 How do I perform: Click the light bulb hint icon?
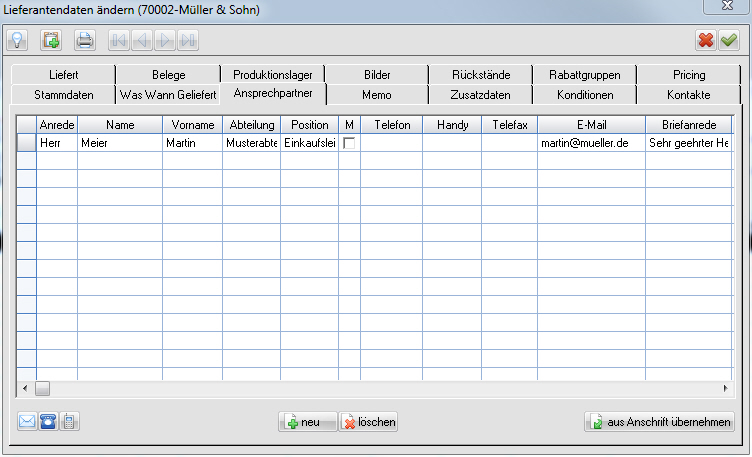coord(17,40)
